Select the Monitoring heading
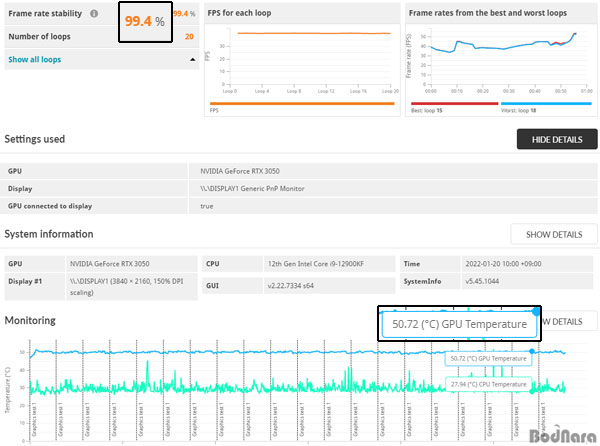Image resolution: width=600 pixels, height=446 pixels. click(30, 320)
